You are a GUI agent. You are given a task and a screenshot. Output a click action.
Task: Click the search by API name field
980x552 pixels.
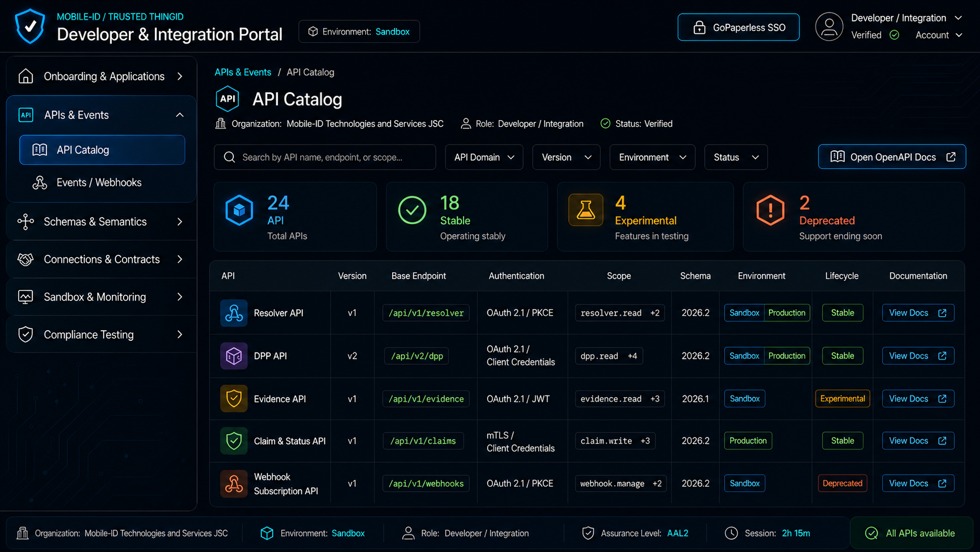pyautogui.click(x=325, y=157)
